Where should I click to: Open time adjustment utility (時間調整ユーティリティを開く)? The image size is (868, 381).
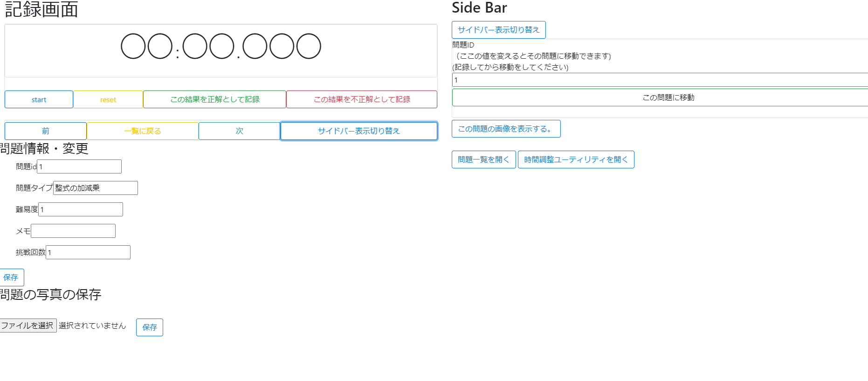[x=576, y=159]
